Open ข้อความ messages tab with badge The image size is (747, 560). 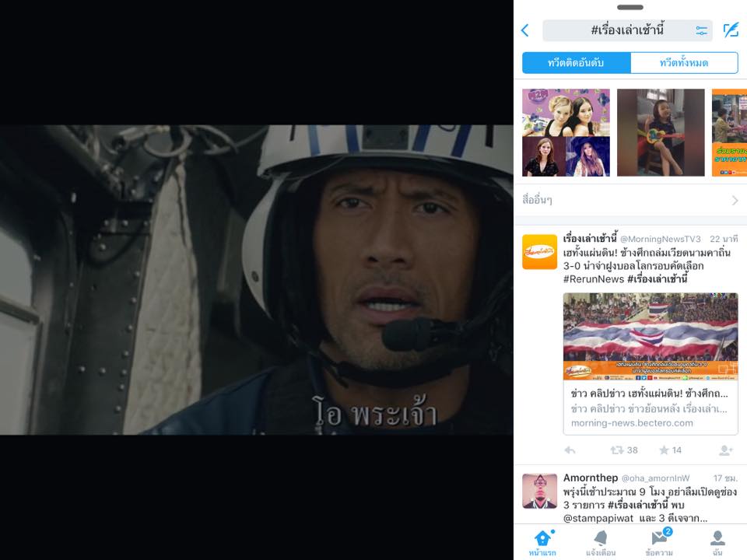pos(660,543)
